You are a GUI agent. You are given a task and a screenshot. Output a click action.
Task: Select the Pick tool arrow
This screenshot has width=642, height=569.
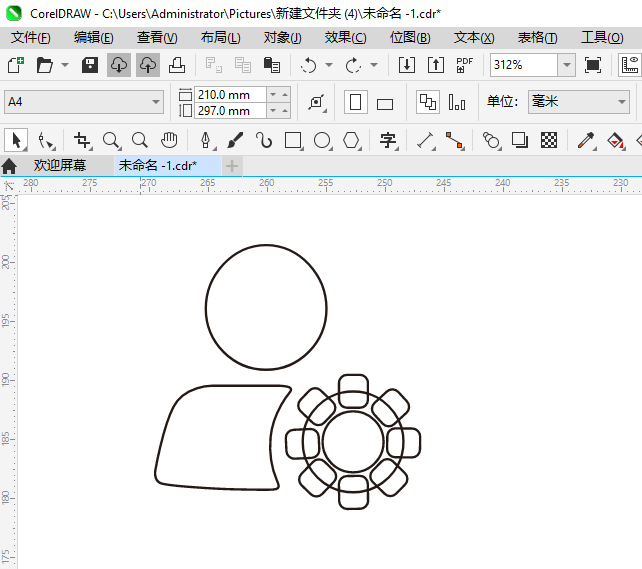coord(15,140)
